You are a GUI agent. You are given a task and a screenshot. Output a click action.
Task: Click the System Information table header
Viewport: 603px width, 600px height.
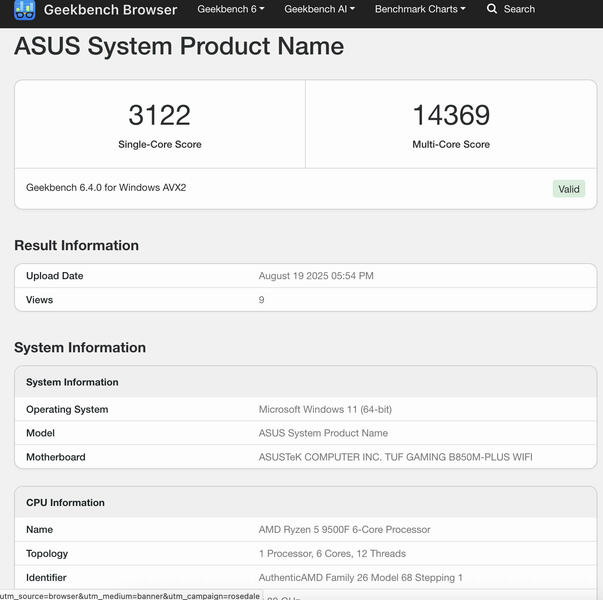(72, 382)
